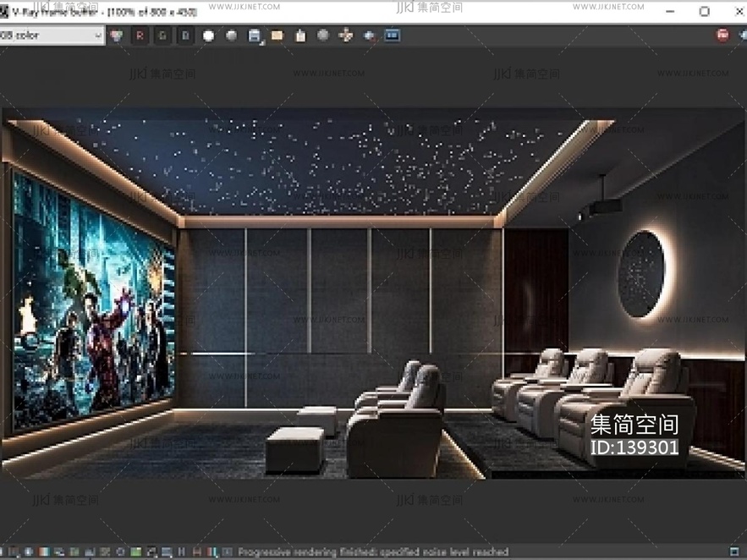
Task: Duplicate to Max frame buffer sphere icon
Action: pos(322,36)
